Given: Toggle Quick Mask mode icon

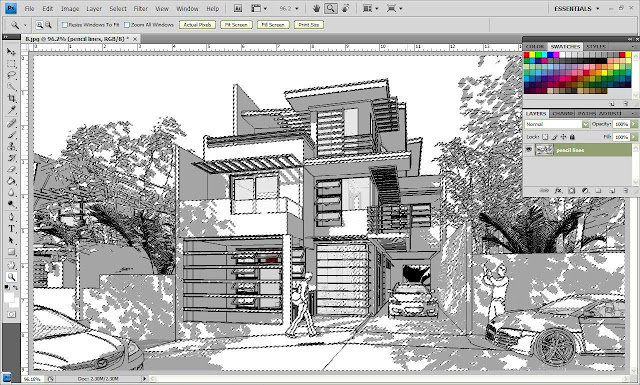Looking at the screenshot, I should click(x=11, y=314).
